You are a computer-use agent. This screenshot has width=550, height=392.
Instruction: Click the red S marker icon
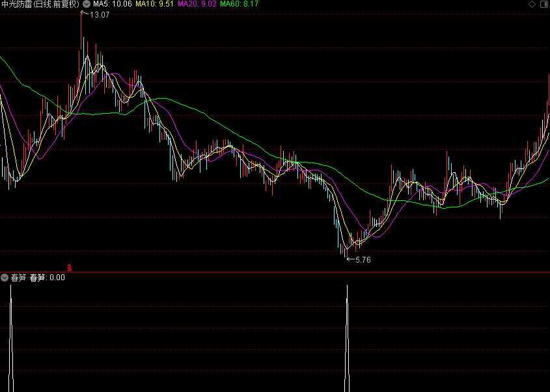pyautogui.click(x=70, y=268)
